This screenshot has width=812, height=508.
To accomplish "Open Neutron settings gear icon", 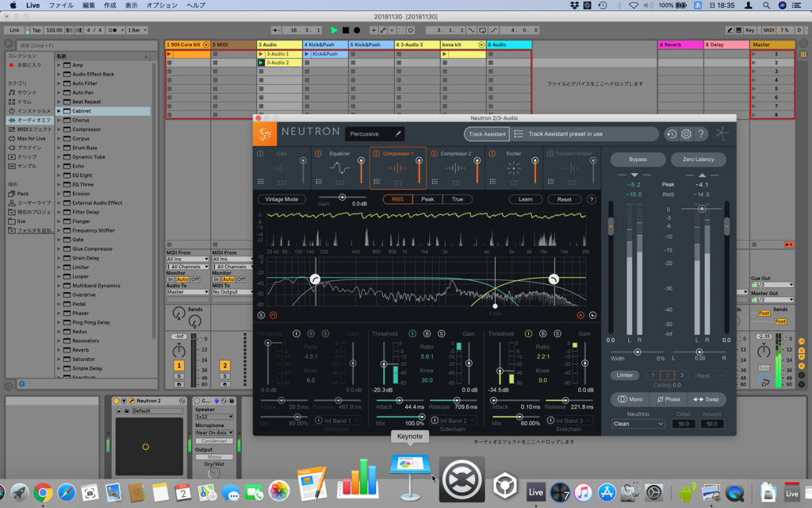I will tap(686, 133).
